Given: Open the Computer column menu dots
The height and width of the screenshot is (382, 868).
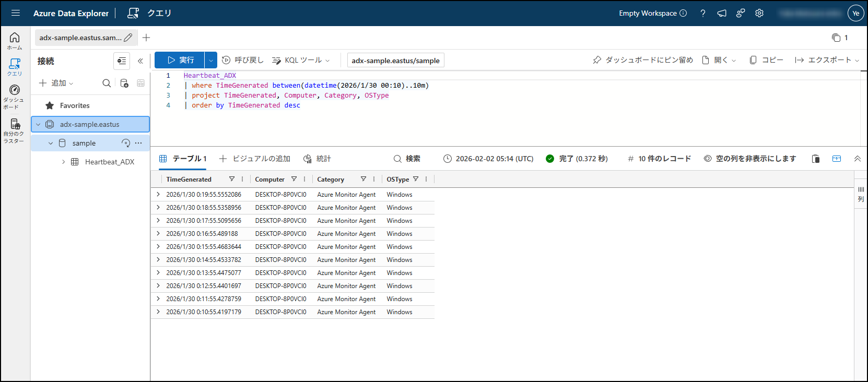Looking at the screenshot, I should [x=304, y=179].
